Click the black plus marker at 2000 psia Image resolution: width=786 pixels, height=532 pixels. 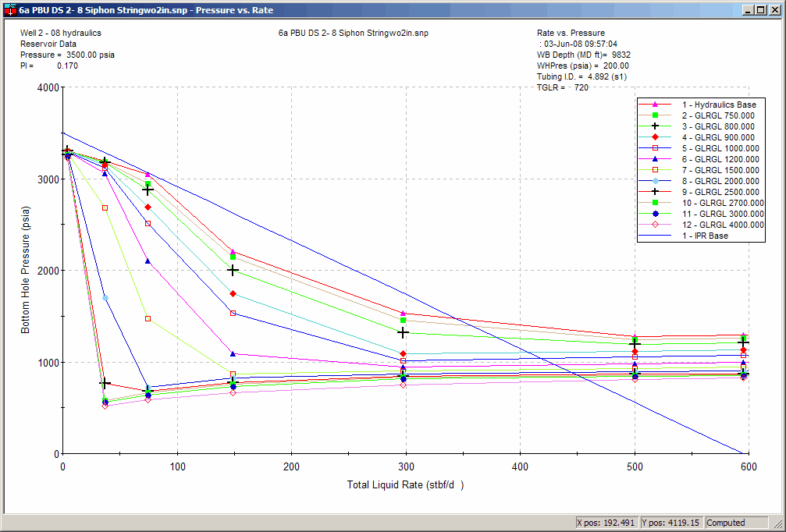pyautogui.click(x=233, y=271)
